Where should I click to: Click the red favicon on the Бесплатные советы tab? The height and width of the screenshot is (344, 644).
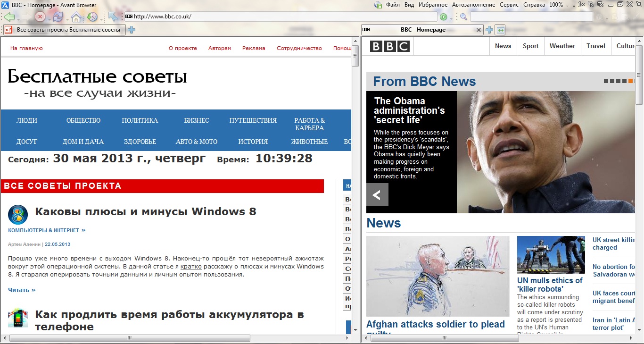click(x=8, y=30)
